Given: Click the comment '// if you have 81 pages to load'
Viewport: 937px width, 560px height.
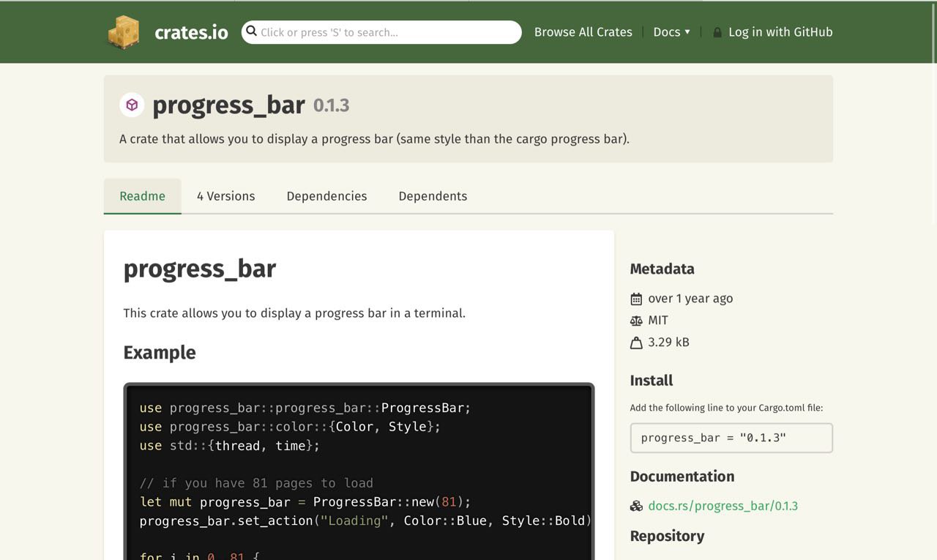Looking at the screenshot, I should [x=256, y=483].
